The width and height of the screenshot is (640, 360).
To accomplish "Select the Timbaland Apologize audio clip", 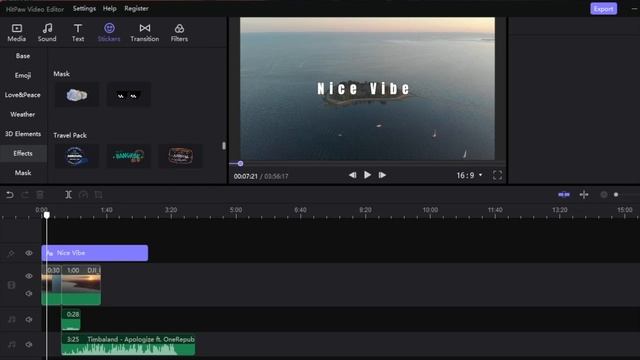I will (x=128, y=345).
